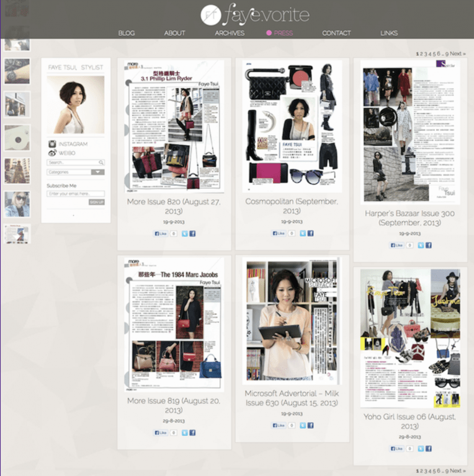Click the search magnifier icon
Screen dimensions: 474x476
tap(101, 162)
